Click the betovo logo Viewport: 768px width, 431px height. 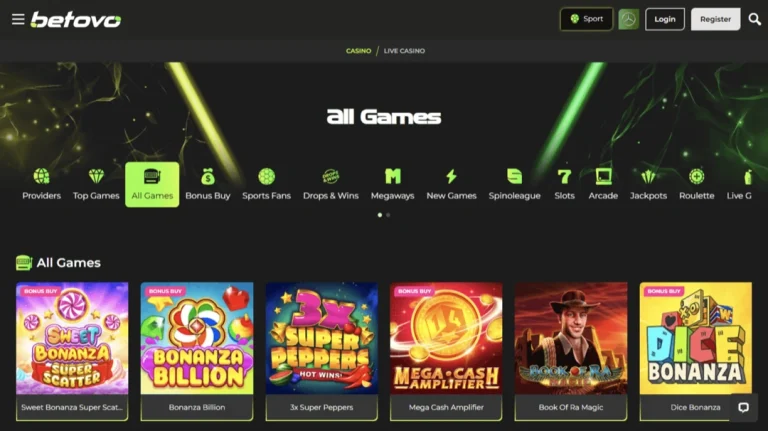click(x=76, y=20)
